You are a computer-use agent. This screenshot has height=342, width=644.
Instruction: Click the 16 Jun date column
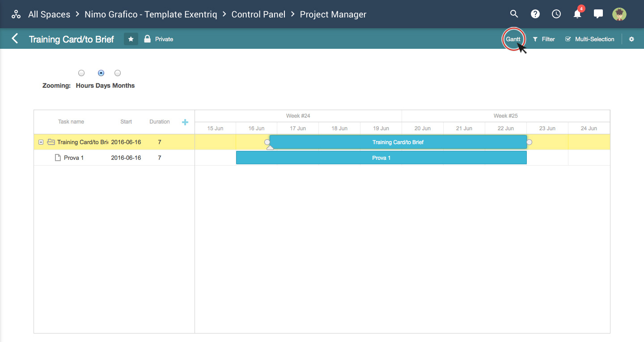257,128
